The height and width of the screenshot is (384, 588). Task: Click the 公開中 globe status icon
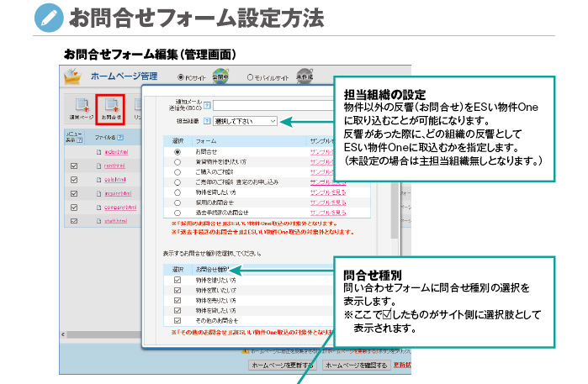[220, 76]
